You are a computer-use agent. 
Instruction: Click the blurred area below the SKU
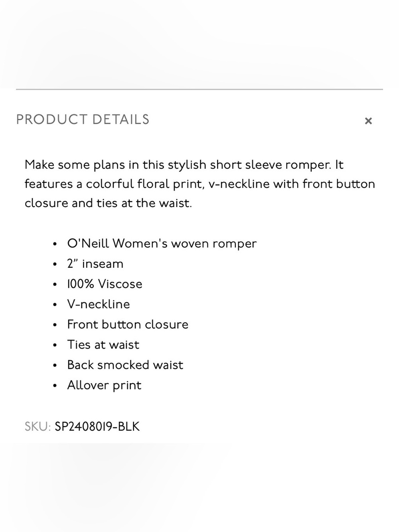click(x=199, y=487)
